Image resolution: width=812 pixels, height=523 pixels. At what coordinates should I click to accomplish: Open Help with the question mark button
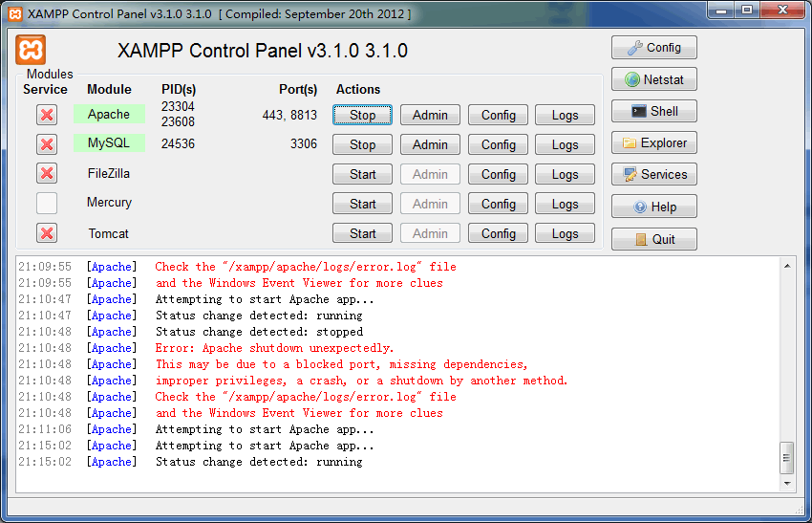point(654,207)
